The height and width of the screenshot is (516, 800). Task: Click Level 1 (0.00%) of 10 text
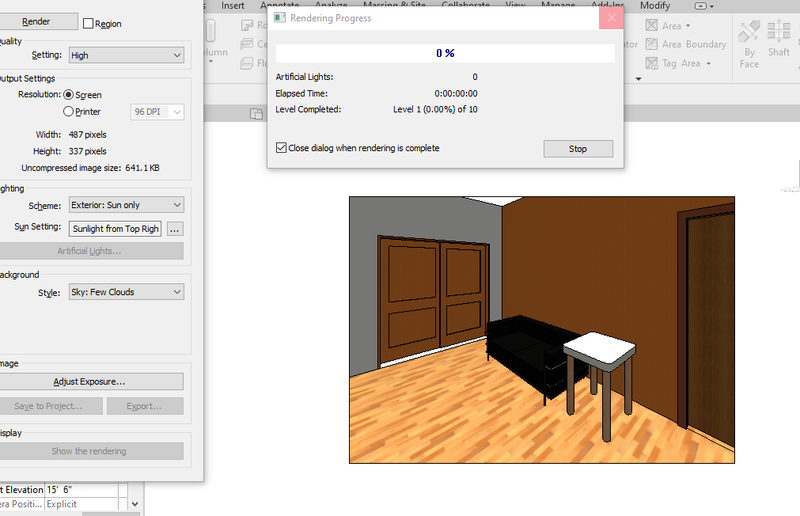pyautogui.click(x=435, y=109)
